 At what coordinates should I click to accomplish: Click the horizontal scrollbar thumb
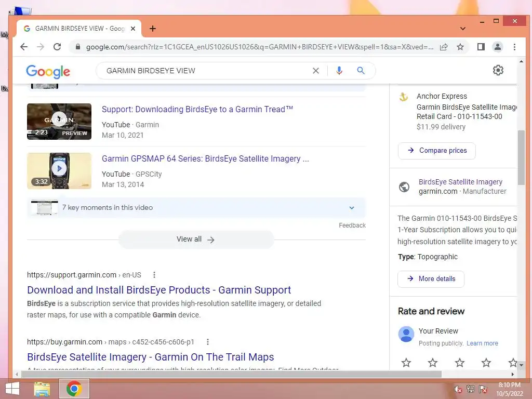coord(231,374)
